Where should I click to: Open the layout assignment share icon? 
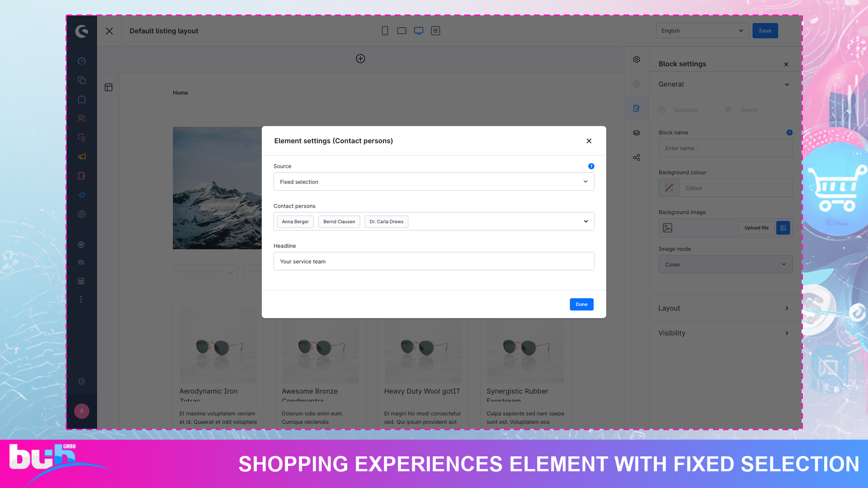pos(637,158)
